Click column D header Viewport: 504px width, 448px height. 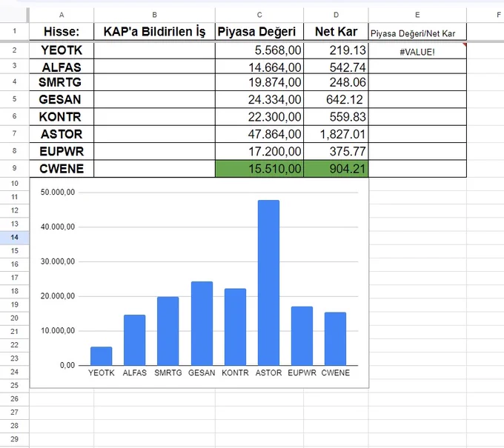coord(336,15)
